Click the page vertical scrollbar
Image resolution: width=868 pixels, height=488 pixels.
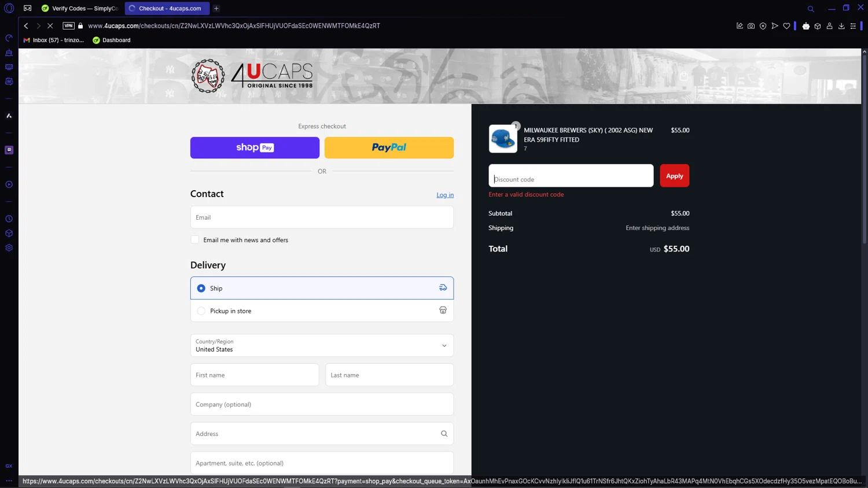[865, 150]
